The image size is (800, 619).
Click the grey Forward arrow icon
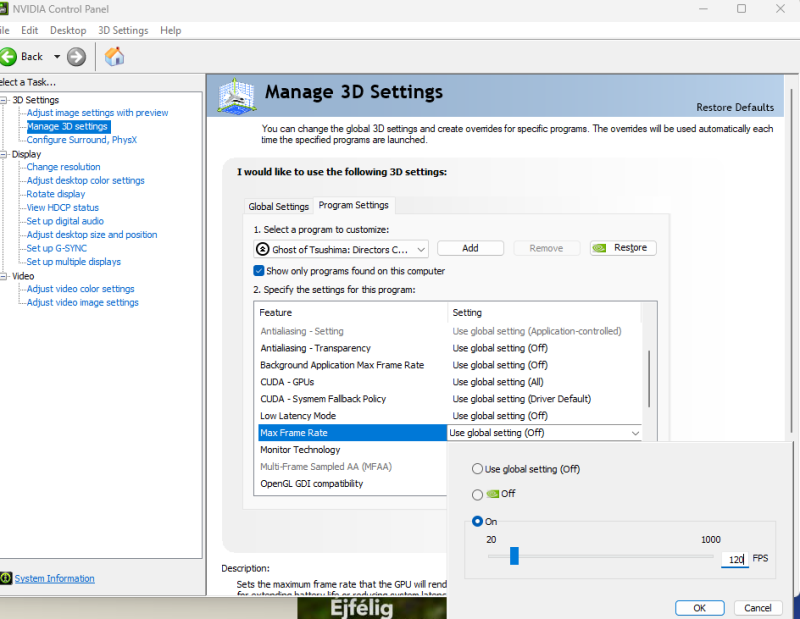tap(77, 57)
